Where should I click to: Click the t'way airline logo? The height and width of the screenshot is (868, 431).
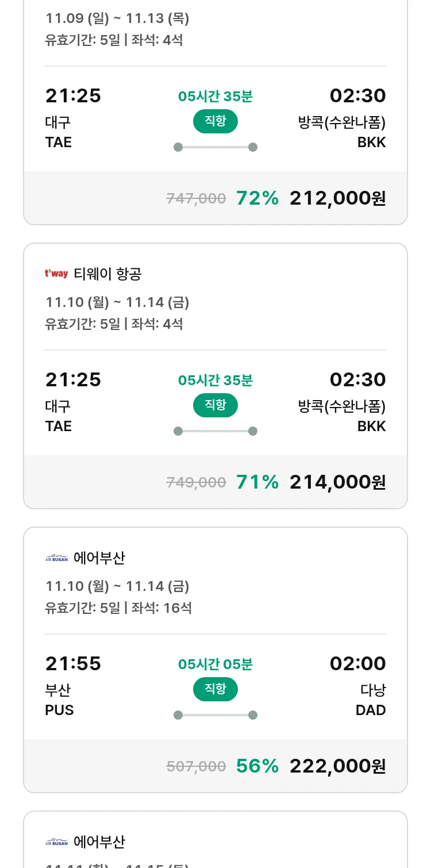coord(56,274)
